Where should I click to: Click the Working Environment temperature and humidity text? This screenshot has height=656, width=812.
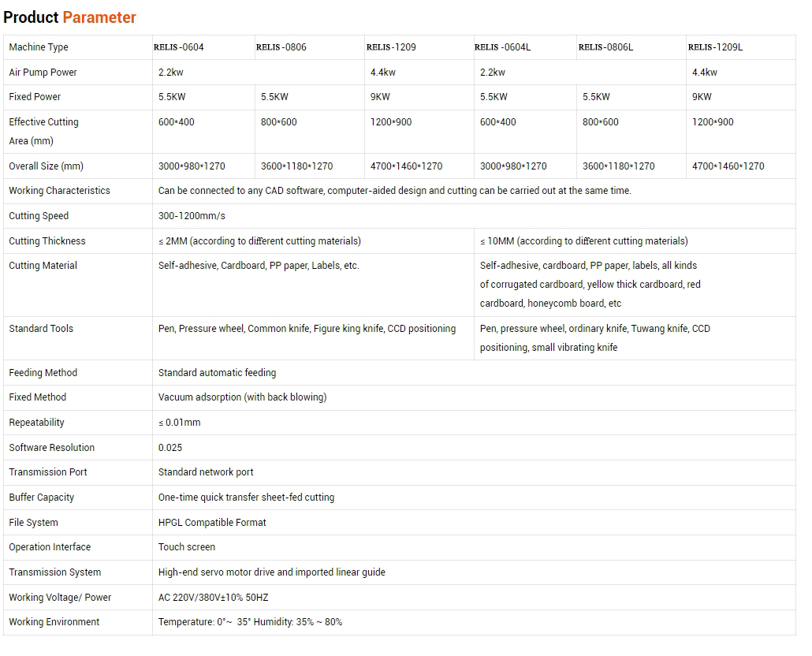point(250,622)
